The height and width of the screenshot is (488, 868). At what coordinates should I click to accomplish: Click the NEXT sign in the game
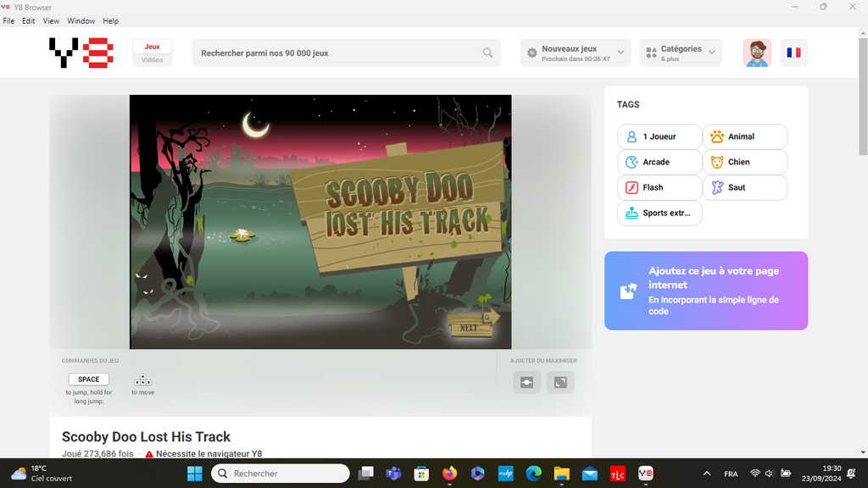click(x=470, y=327)
